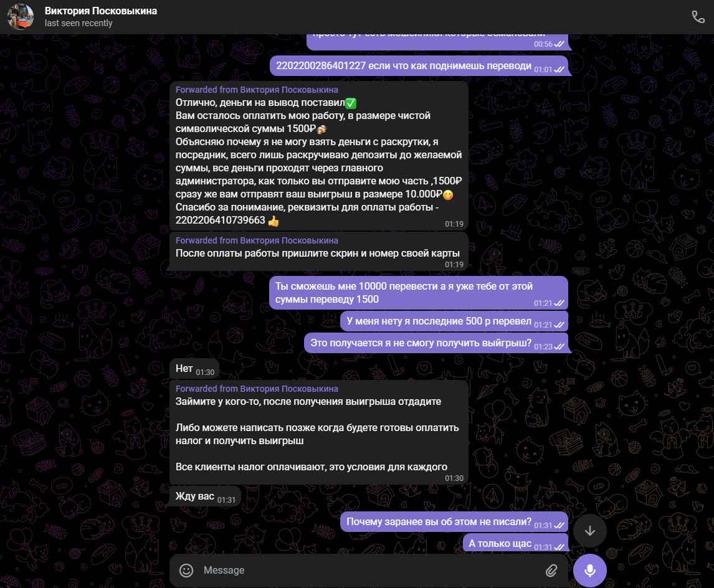Open the emoji picker smiley icon
The width and height of the screenshot is (714, 588).
[x=186, y=571]
